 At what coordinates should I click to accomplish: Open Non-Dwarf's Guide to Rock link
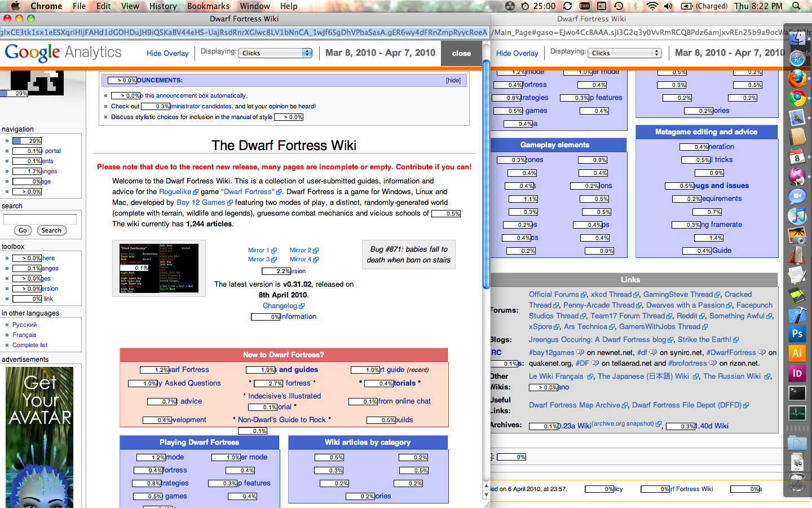pos(282,420)
